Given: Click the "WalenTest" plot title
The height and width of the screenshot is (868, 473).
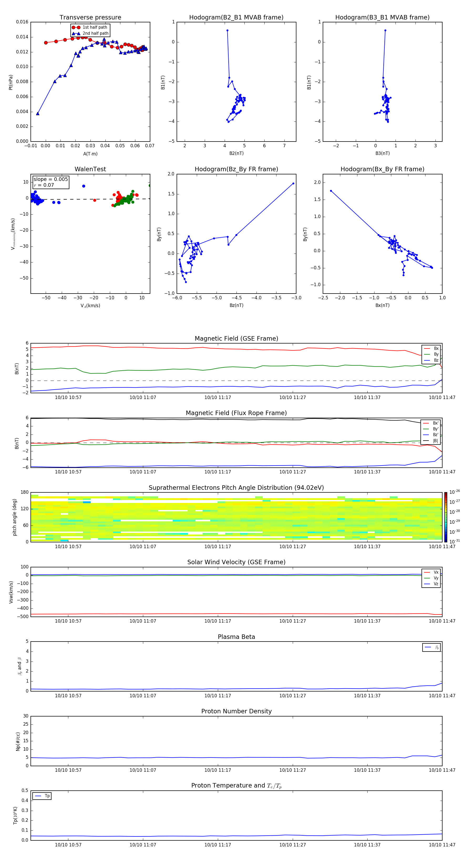Looking at the screenshot, I should click(x=90, y=169).
